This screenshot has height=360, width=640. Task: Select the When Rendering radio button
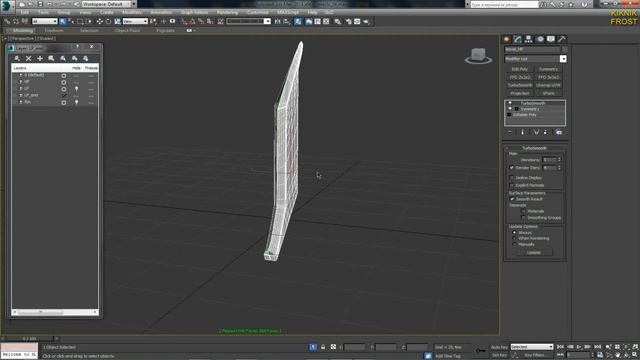pyautogui.click(x=514, y=238)
